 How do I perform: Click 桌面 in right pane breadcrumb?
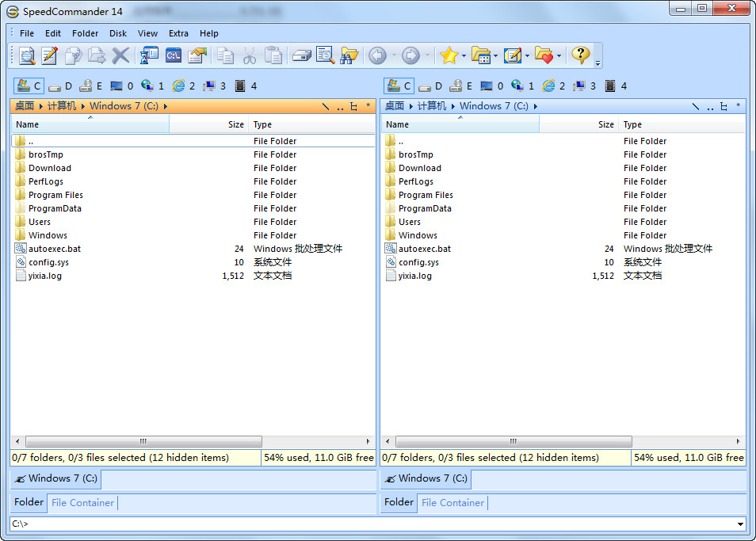(395, 106)
